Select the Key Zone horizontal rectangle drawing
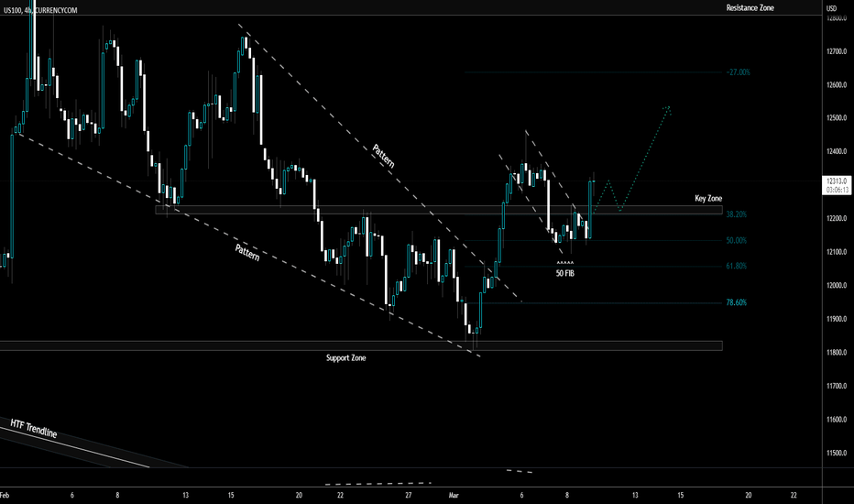 point(439,210)
